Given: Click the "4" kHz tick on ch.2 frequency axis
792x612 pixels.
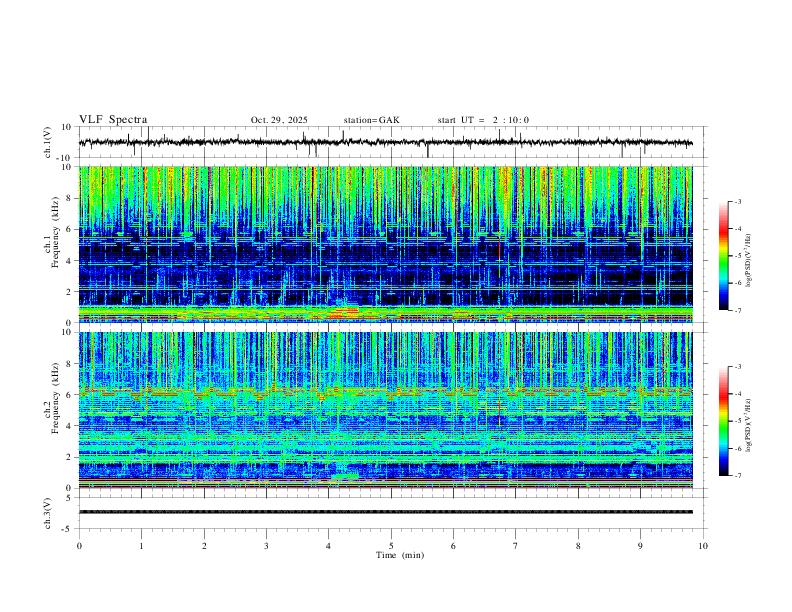Looking at the screenshot, I should click(70, 426).
